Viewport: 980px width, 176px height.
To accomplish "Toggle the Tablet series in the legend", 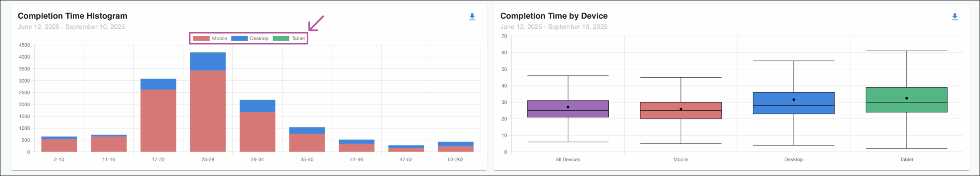I will tap(298, 39).
